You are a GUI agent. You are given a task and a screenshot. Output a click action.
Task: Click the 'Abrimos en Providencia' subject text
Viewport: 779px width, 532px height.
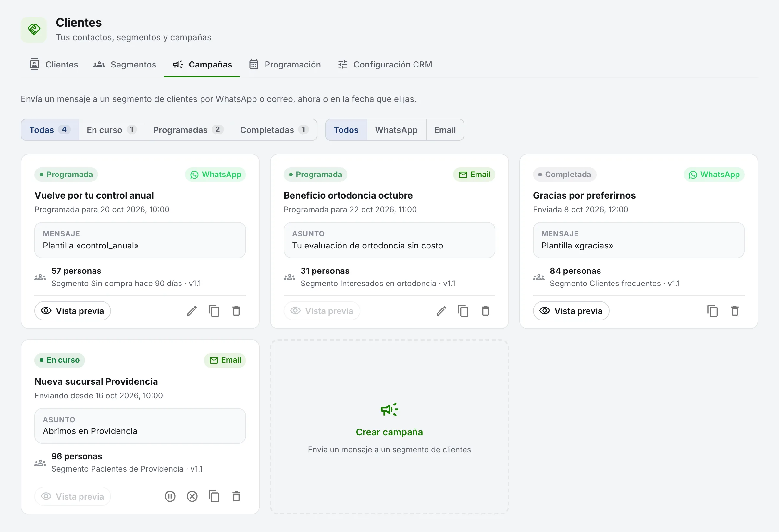pos(90,431)
